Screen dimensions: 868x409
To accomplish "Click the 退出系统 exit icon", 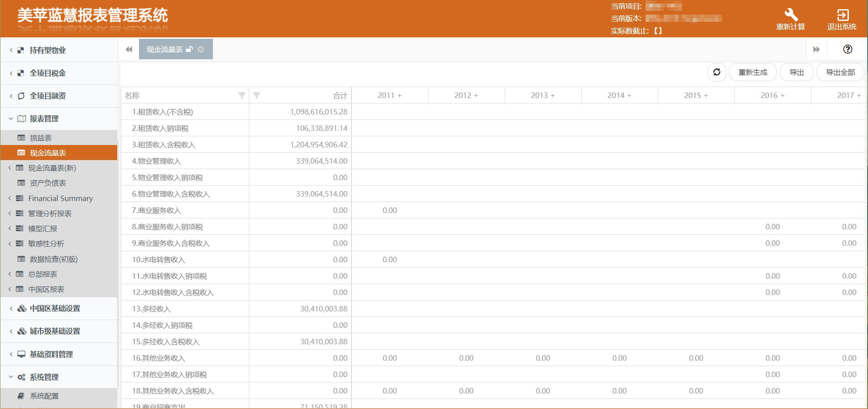I will pos(842,15).
